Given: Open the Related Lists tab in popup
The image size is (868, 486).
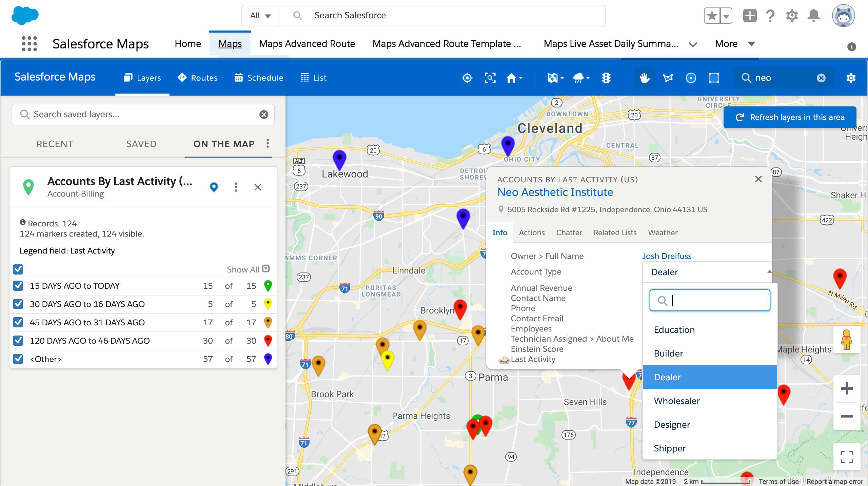Looking at the screenshot, I should tap(615, 232).
